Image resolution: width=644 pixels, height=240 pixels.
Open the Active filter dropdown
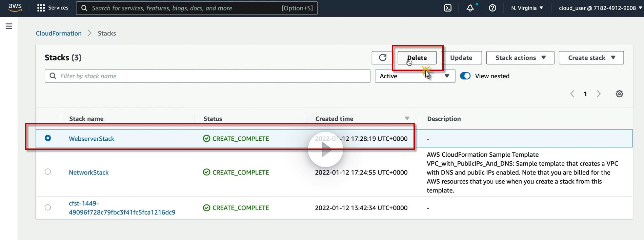pyautogui.click(x=415, y=76)
